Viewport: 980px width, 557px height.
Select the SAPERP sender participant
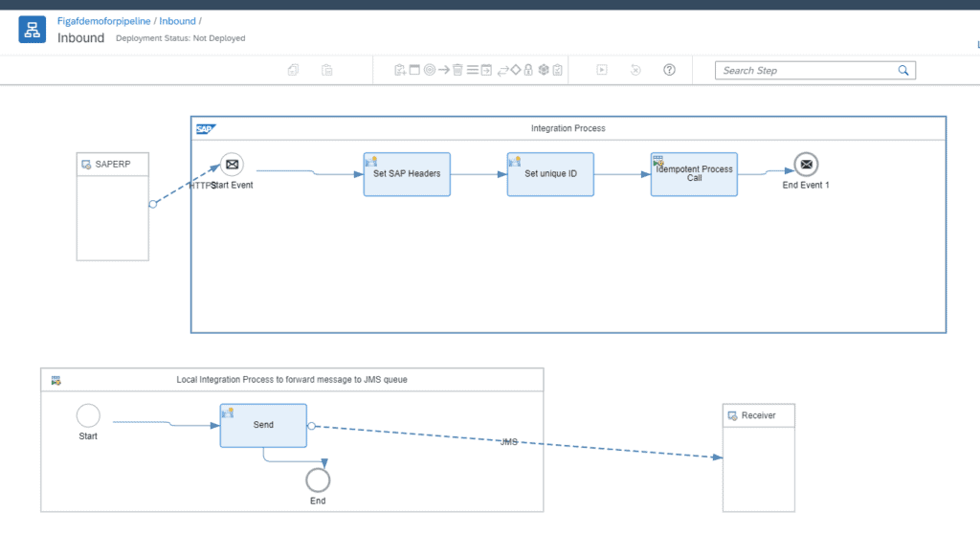113,207
